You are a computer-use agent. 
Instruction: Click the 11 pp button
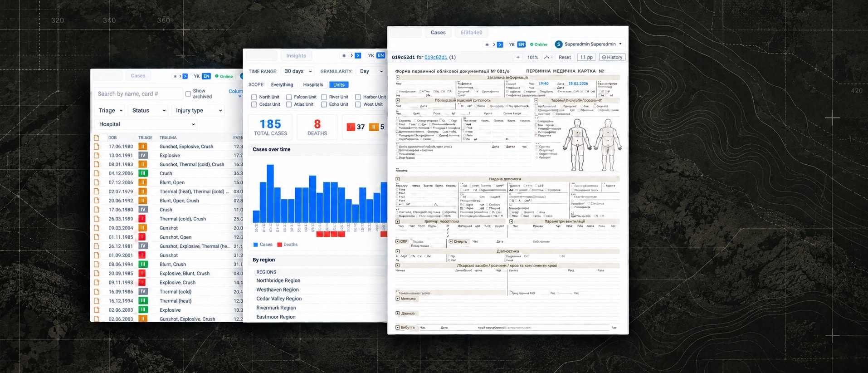tap(586, 57)
